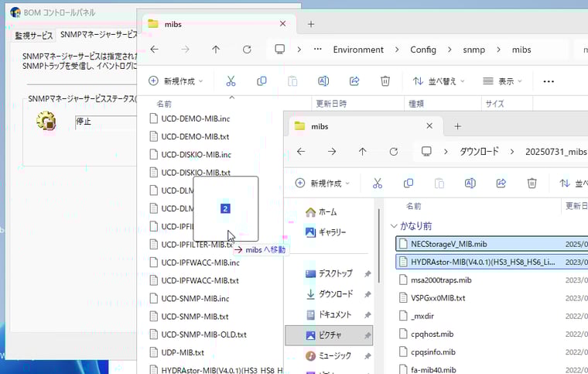Screen dimensions: 588x374
Task: Refresh the front 20250731_mibs window
Action: click(x=393, y=152)
